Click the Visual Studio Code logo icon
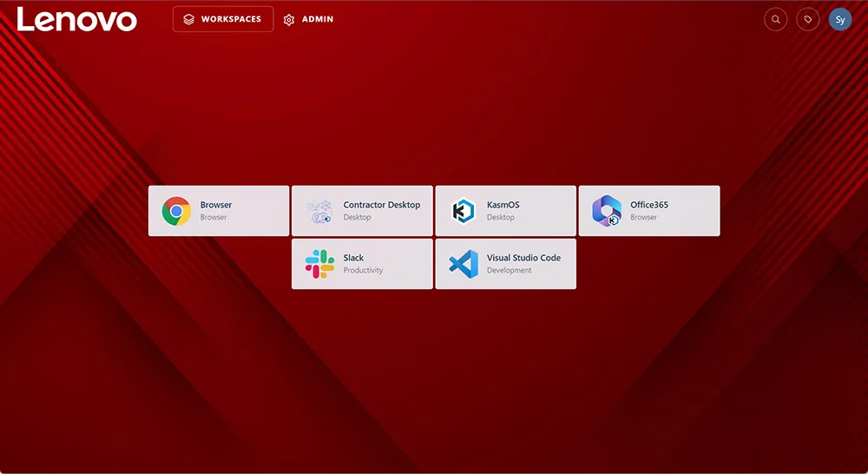 tap(464, 264)
